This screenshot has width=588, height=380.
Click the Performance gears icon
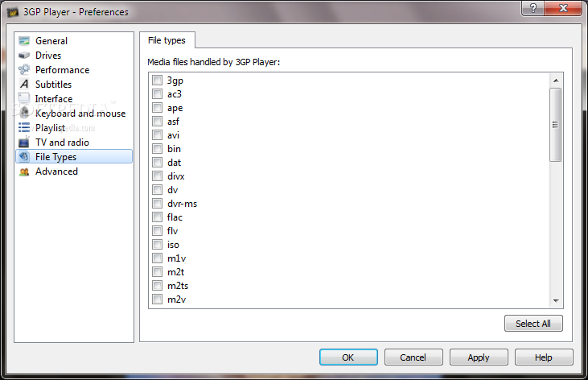[24, 69]
